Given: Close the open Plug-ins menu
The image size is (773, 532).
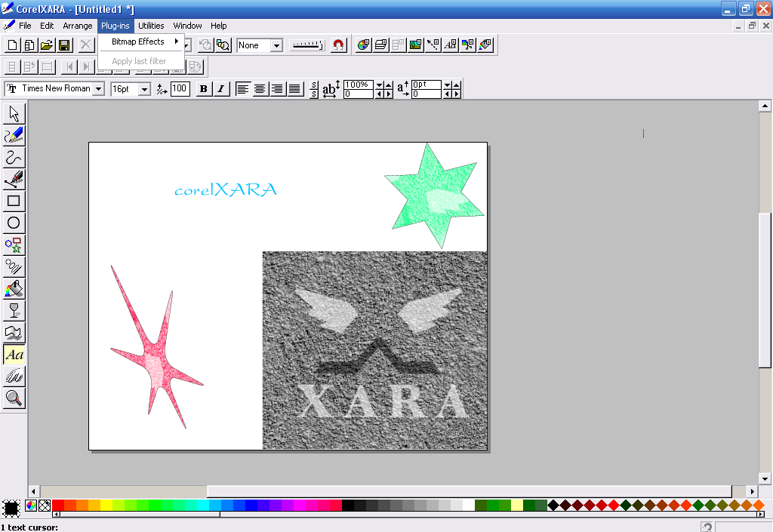Looking at the screenshot, I should pos(115,26).
